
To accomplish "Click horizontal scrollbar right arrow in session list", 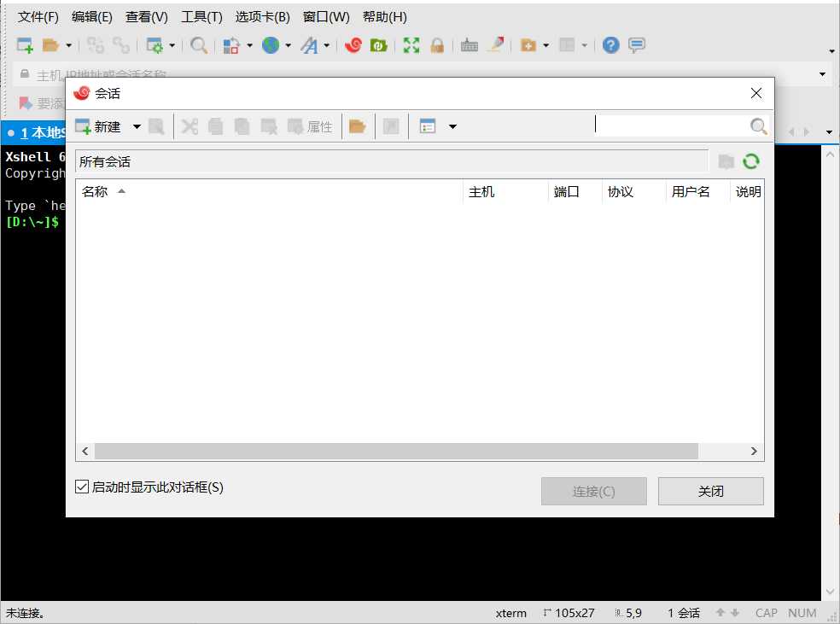I will 754,452.
